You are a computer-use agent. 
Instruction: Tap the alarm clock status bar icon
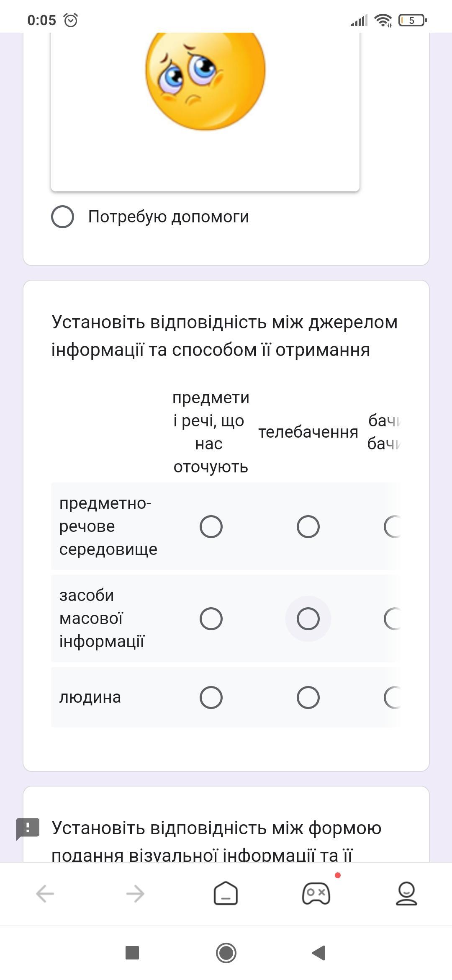click(x=71, y=20)
